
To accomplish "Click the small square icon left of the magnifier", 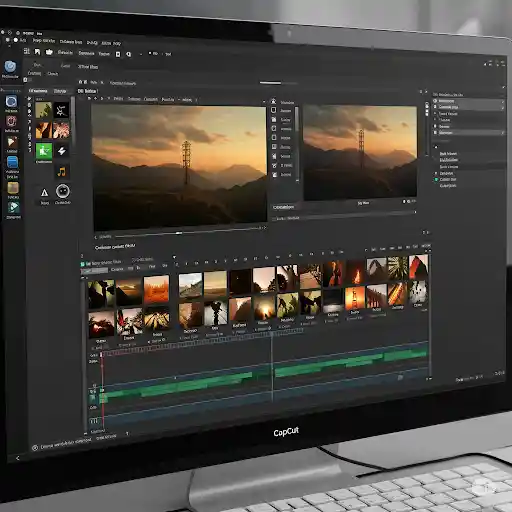I will pos(118,54).
